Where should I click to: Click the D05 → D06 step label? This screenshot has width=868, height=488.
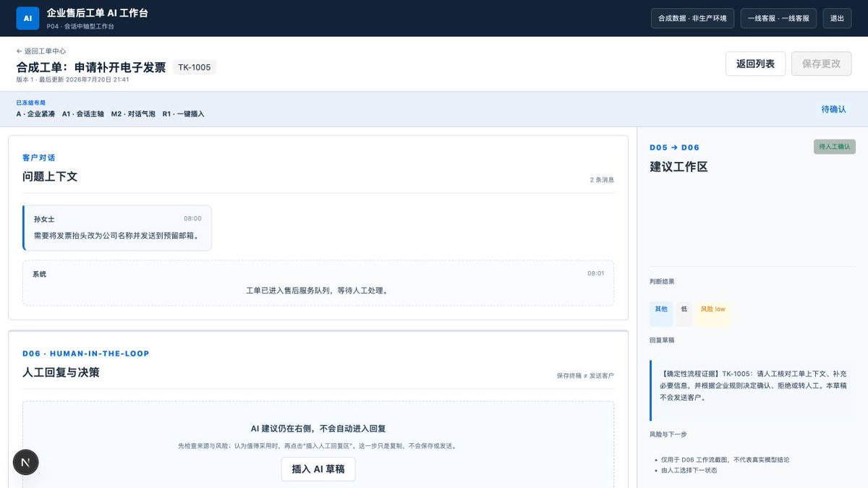point(674,147)
